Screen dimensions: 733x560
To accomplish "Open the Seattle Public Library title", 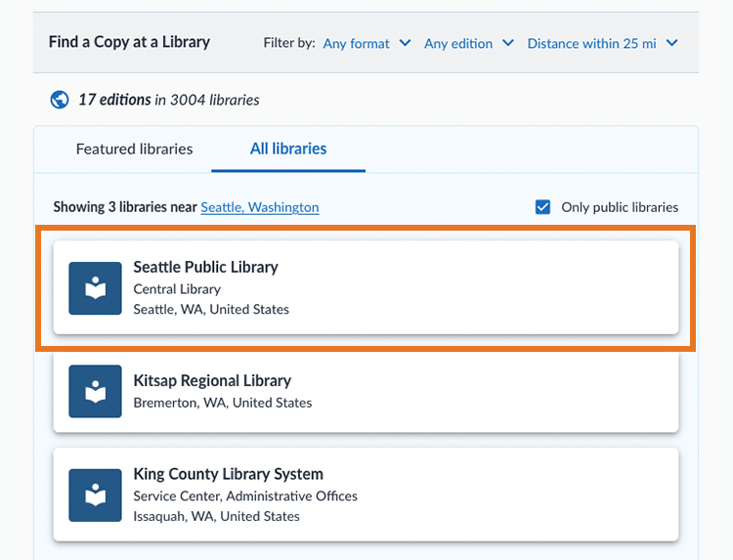I will (x=205, y=267).
